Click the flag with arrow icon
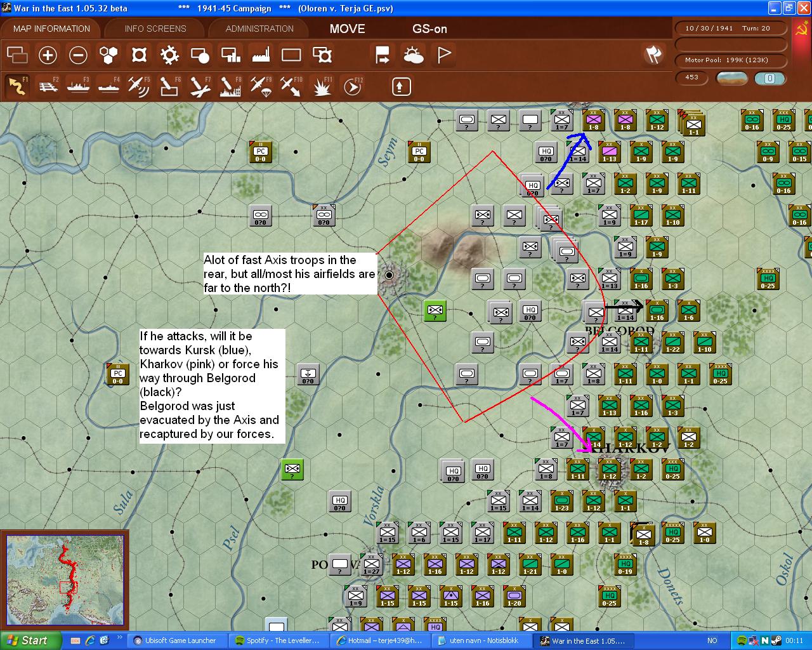The height and width of the screenshot is (650, 812). coord(383,55)
